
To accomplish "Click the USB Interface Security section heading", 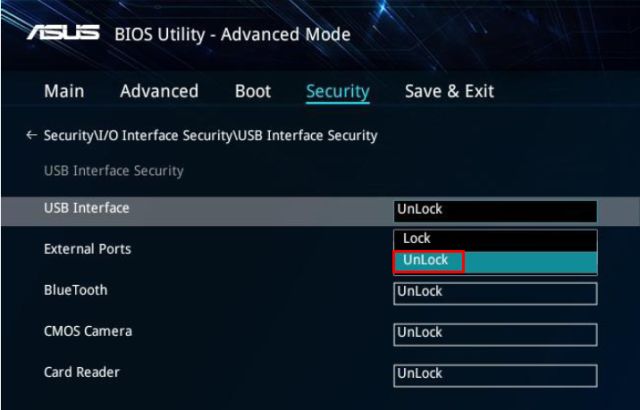I will pos(114,171).
